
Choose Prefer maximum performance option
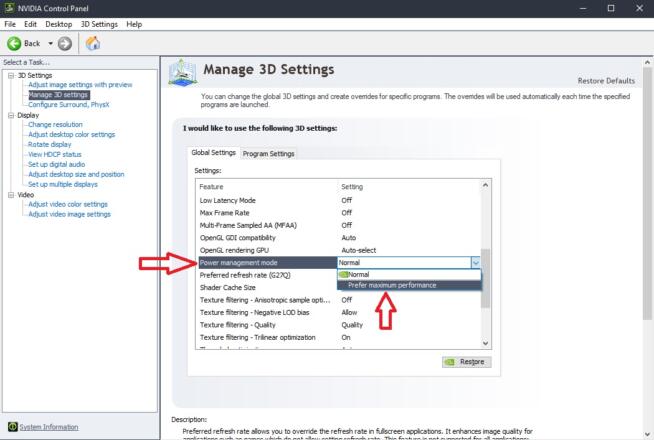tap(409, 285)
